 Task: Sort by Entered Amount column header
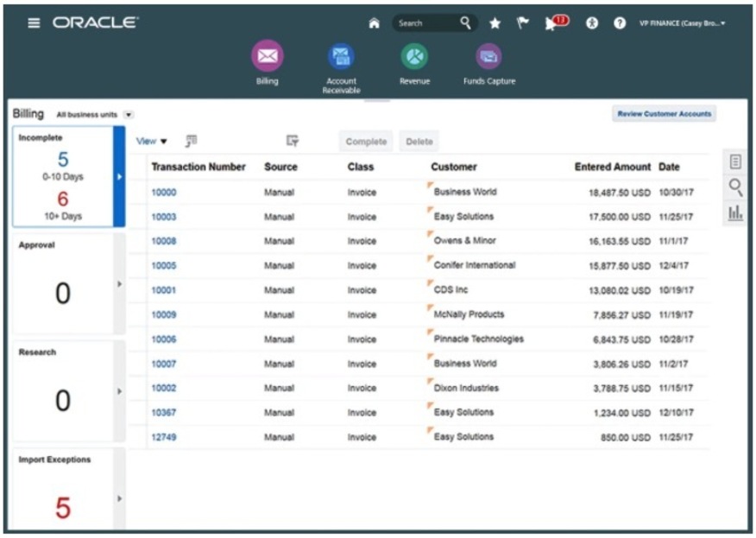click(613, 167)
